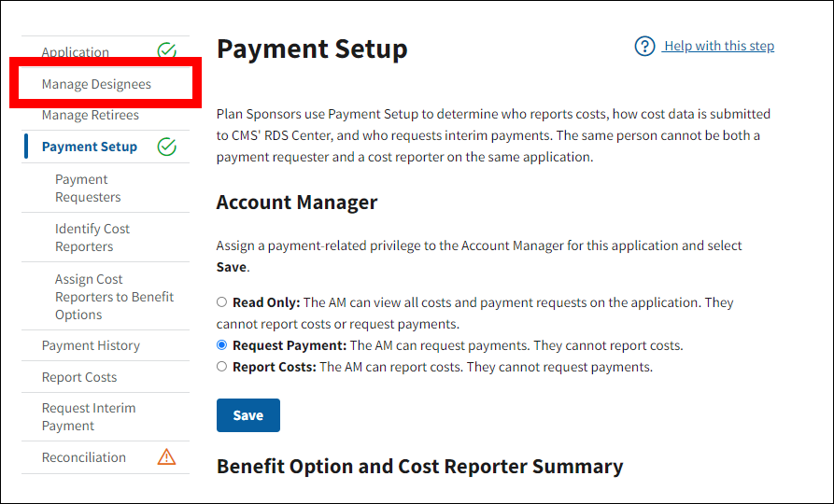Viewport: 834px width, 504px height.
Task: Select the Request Payment radio button
Action: click(x=222, y=345)
